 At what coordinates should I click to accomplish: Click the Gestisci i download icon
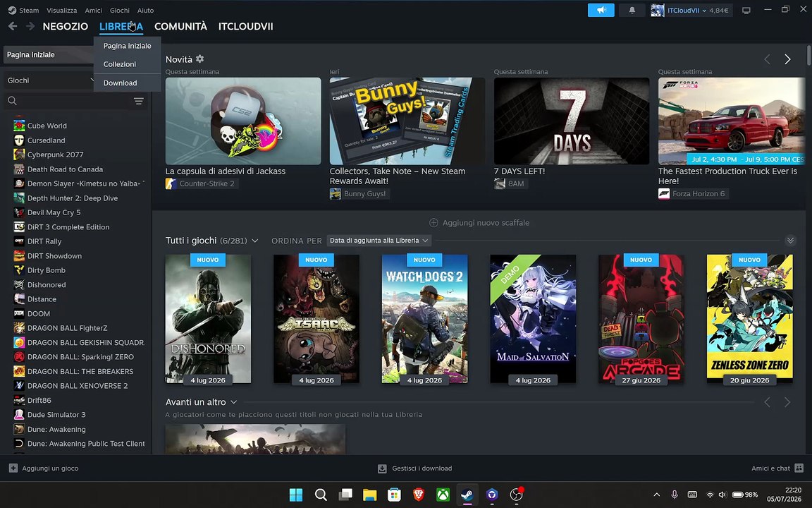pos(382,468)
